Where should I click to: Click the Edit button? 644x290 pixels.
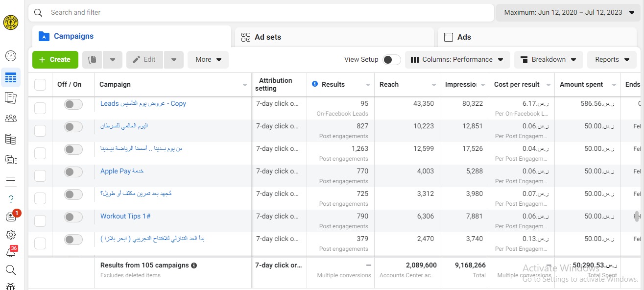coord(145,60)
